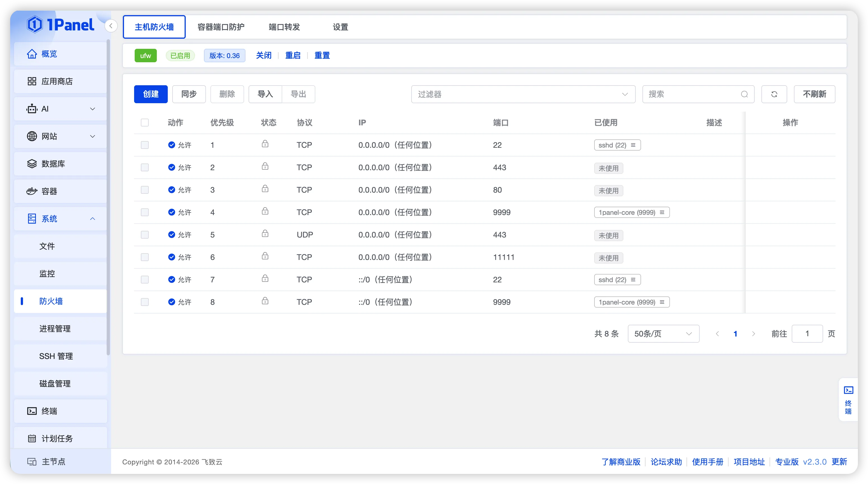Click page number 1 in pagination
868x484 pixels.
735,334
